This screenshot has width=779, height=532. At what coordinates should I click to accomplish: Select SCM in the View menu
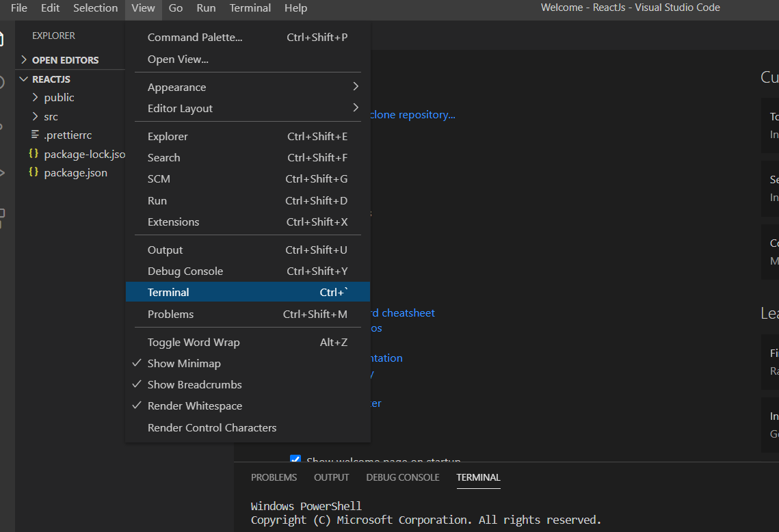(x=248, y=179)
